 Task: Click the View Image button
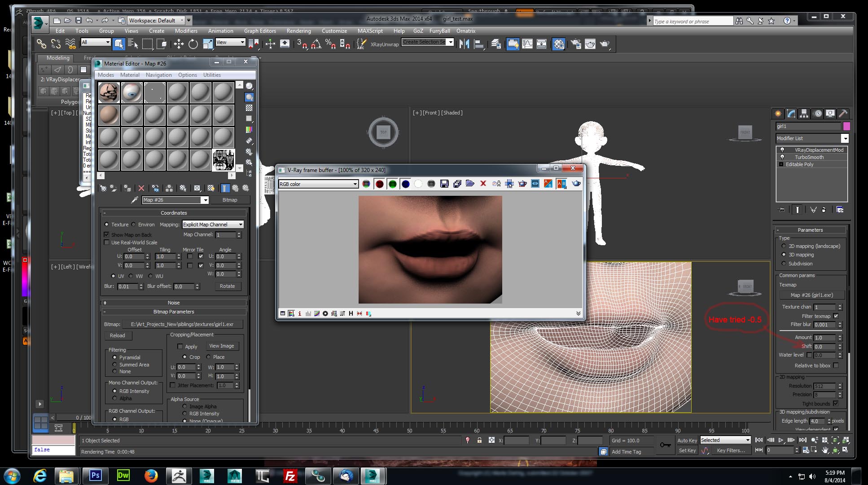click(x=221, y=346)
